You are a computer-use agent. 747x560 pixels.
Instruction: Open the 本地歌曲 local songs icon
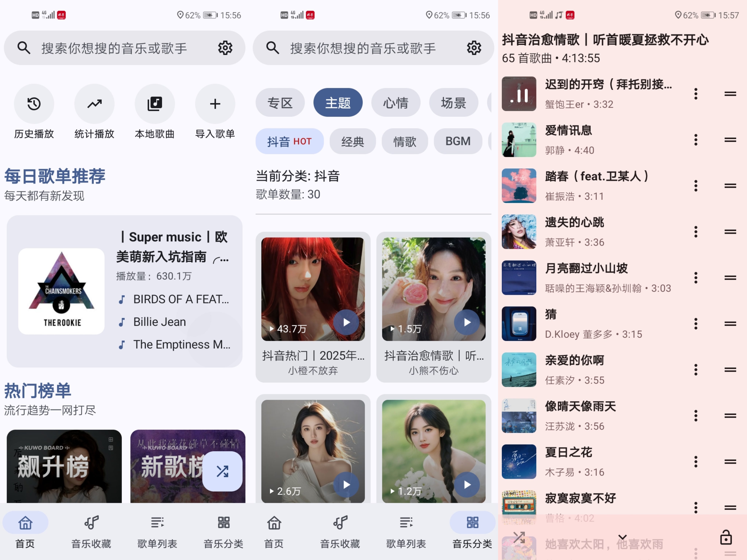click(x=155, y=104)
